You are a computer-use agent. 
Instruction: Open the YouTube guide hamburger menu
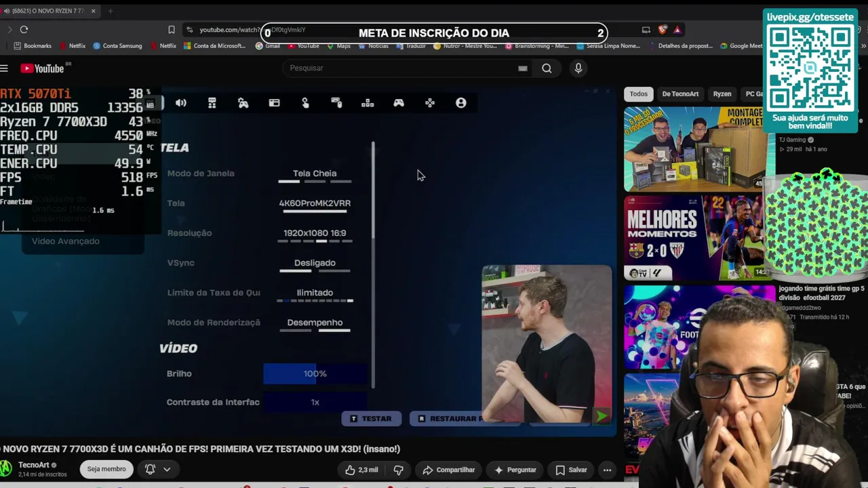coord(4,68)
